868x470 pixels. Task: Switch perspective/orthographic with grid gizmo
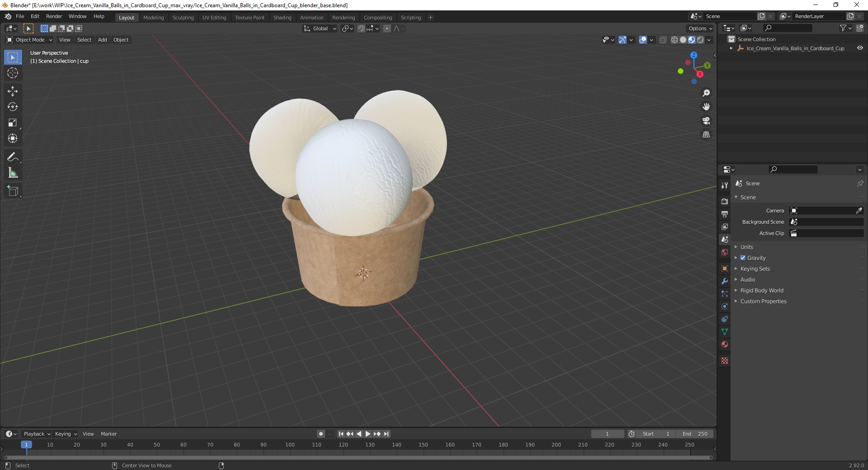click(x=706, y=135)
